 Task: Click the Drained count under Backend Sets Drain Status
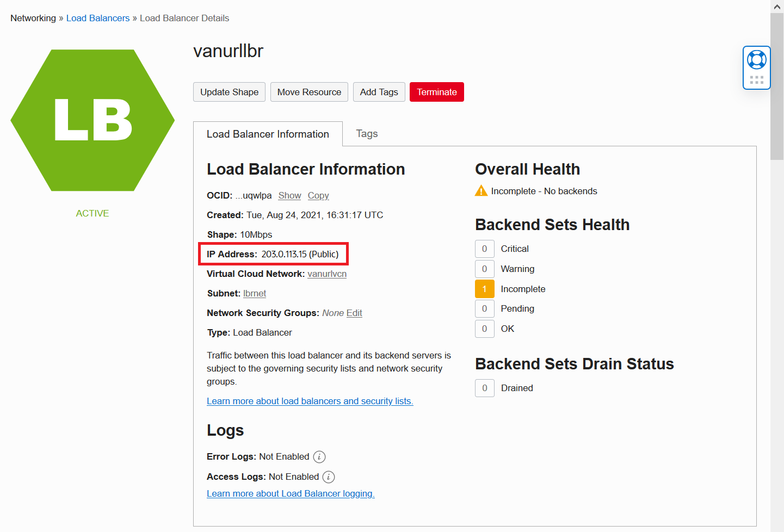point(484,388)
